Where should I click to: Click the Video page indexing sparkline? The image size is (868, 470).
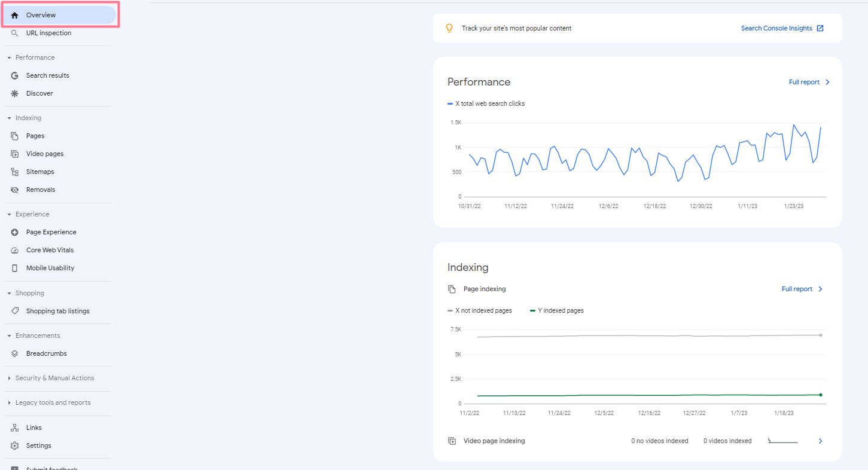(x=782, y=441)
